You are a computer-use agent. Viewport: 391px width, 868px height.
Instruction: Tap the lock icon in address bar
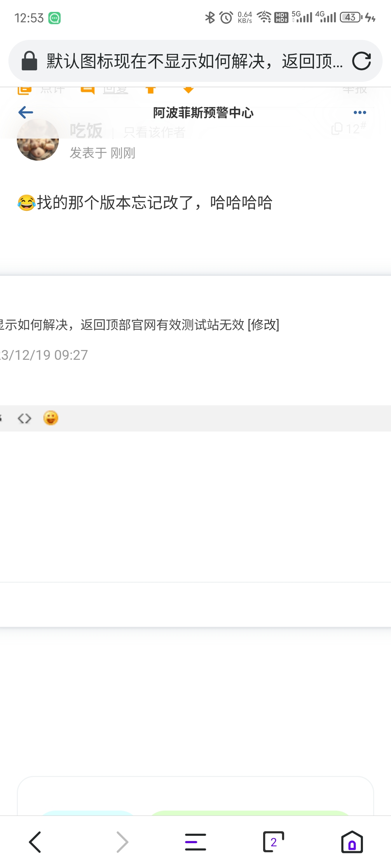point(29,61)
